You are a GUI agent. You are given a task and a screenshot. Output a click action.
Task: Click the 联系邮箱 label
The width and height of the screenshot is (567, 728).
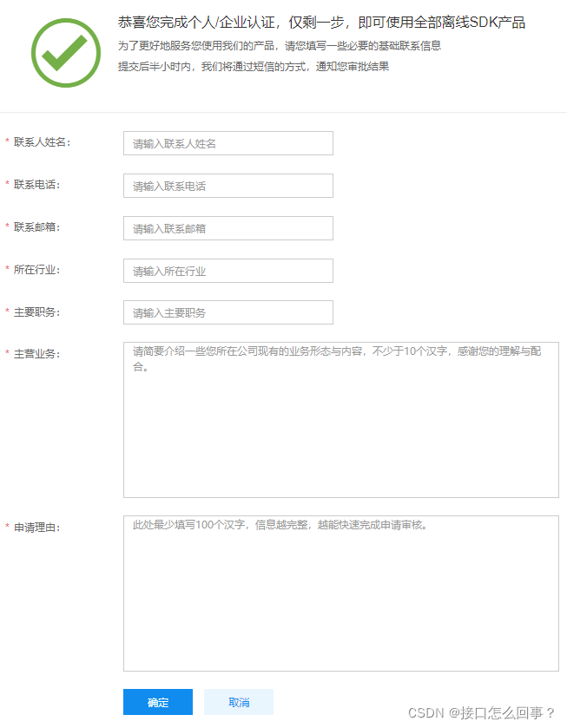point(36,227)
